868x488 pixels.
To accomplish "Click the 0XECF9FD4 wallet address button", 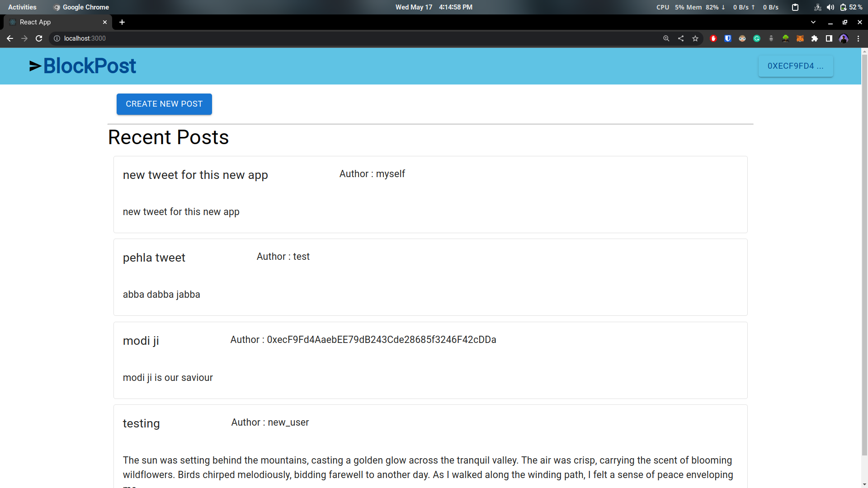I will [x=795, y=66].
